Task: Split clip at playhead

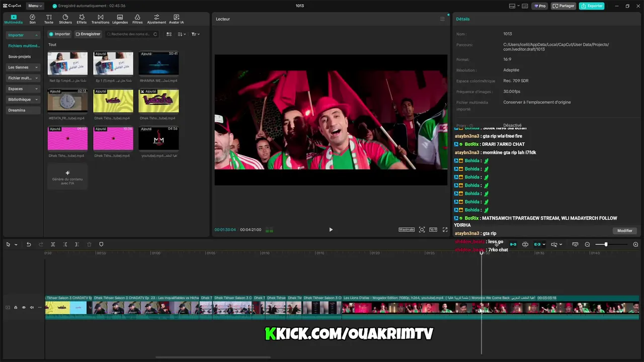Action: coord(53,244)
